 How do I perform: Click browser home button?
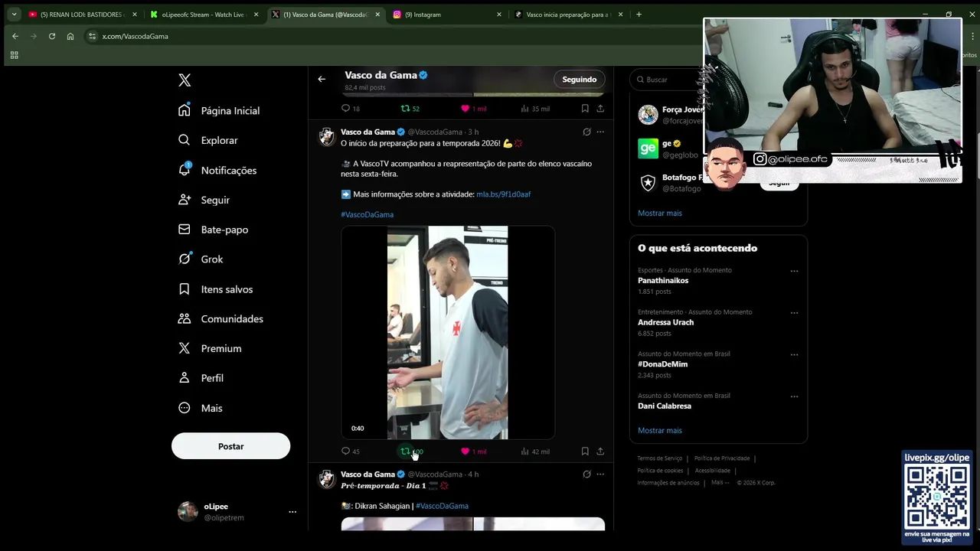pos(70,36)
